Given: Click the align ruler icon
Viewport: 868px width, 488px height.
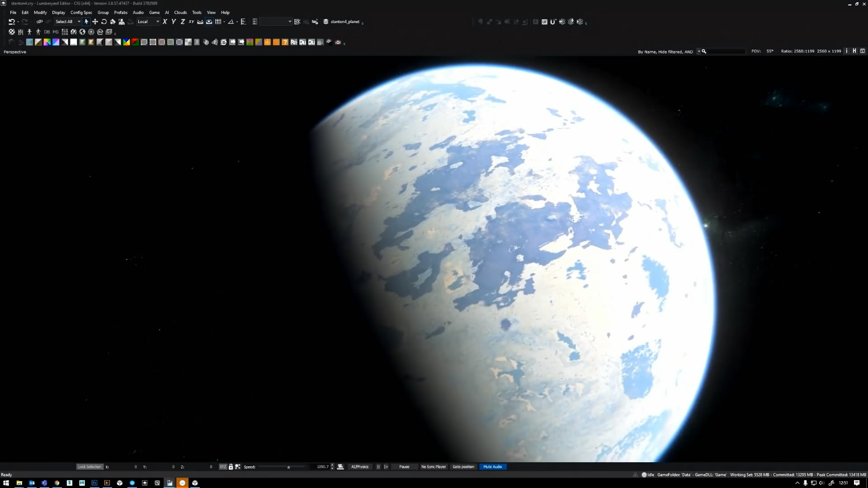Looking at the screenshot, I should 243,22.
